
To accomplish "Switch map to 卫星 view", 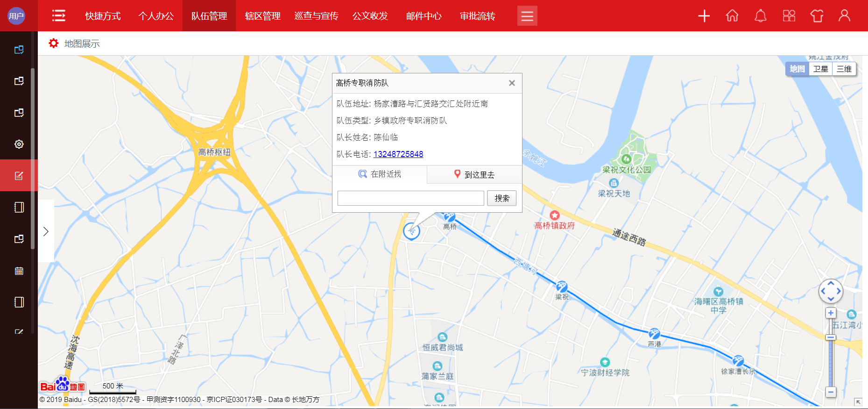I will pyautogui.click(x=820, y=69).
